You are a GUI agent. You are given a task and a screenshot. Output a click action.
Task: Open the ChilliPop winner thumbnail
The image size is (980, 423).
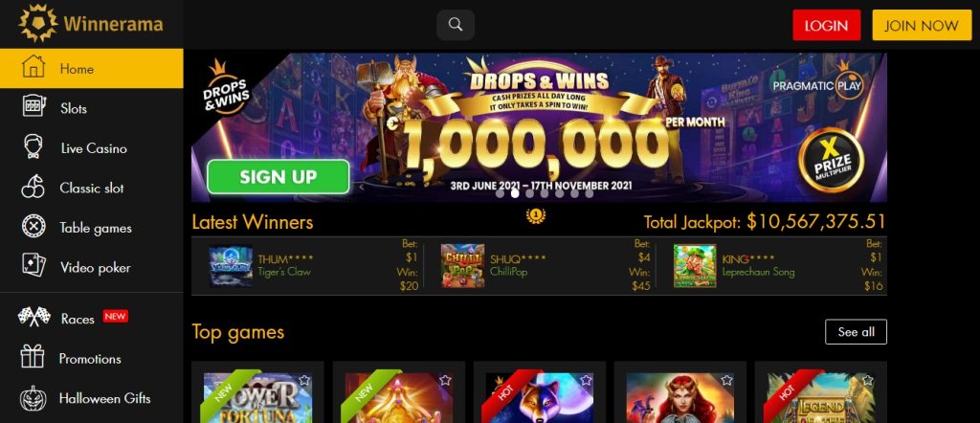point(462,265)
